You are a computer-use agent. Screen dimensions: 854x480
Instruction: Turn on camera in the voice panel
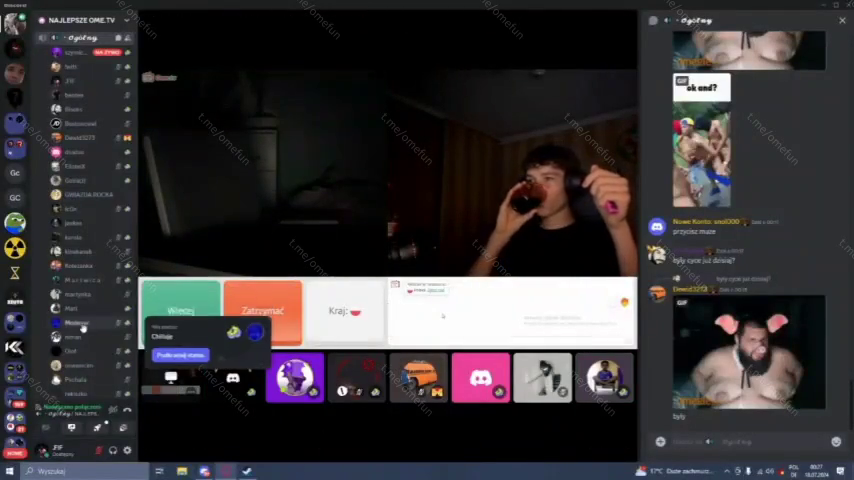click(46, 428)
